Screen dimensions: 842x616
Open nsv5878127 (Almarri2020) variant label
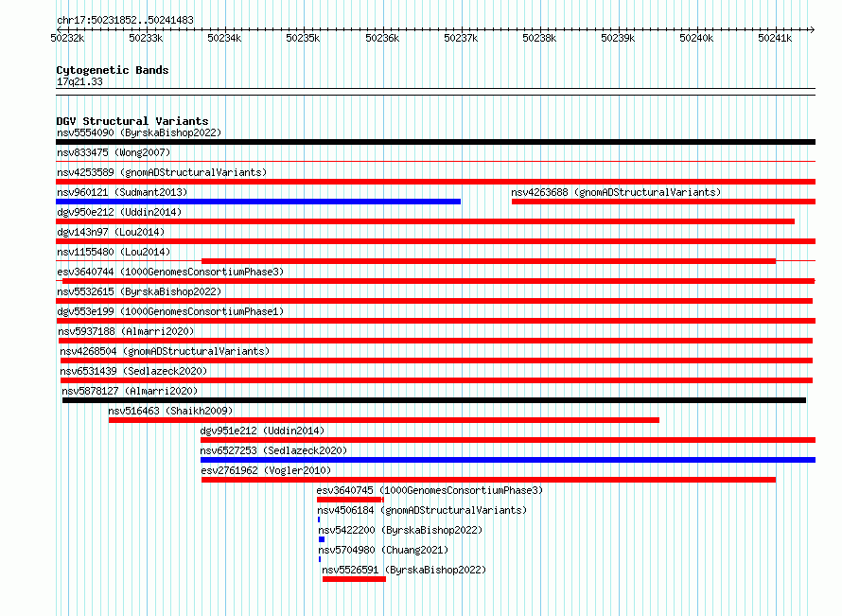coord(130,391)
